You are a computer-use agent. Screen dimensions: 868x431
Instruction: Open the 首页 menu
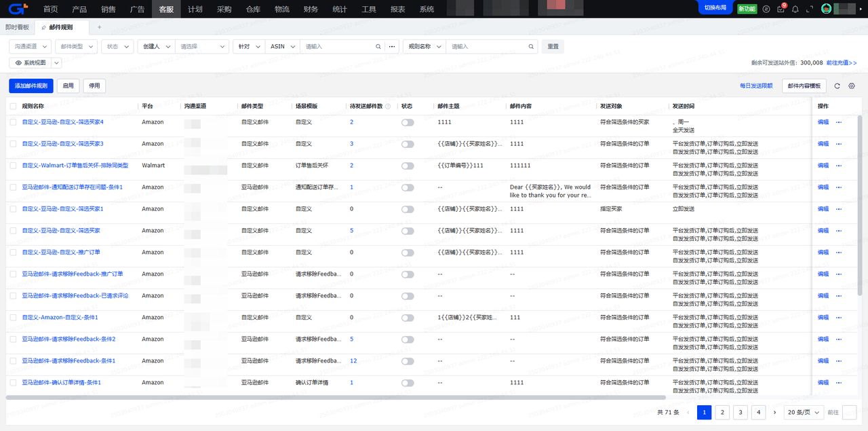pyautogui.click(x=50, y=10)
